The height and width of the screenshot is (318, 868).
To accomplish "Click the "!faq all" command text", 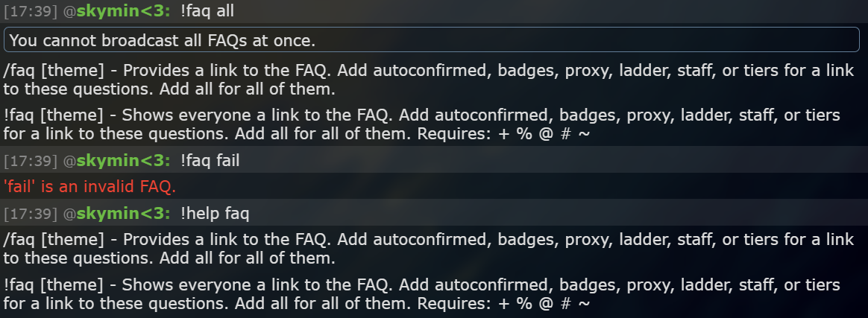I will click(x=207, y=11).
